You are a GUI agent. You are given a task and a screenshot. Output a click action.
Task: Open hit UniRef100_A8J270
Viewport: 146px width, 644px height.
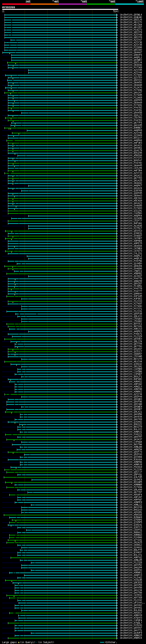click(131, 22)
